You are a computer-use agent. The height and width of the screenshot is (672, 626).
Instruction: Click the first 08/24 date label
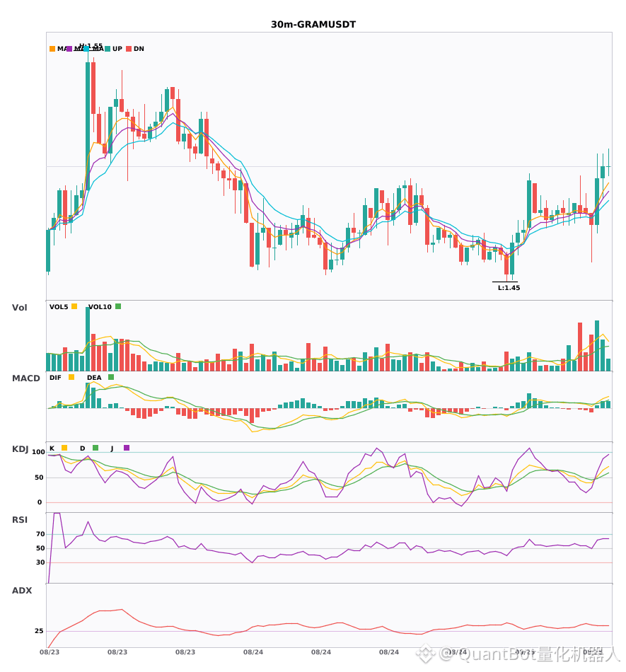coord(253,652)
